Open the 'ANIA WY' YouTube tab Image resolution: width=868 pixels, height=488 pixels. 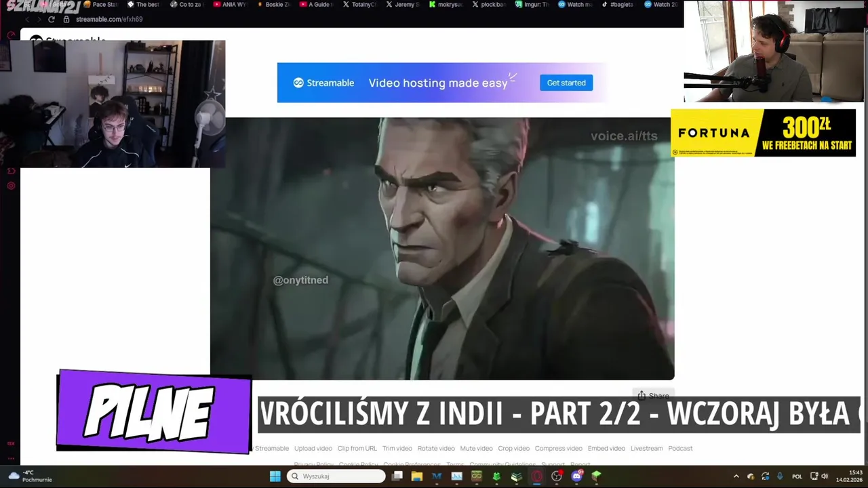tap(229, 5)
